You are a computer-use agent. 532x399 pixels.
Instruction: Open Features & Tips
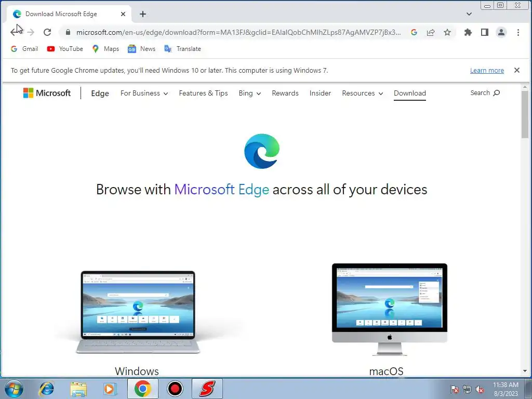[x=203, y=94]
